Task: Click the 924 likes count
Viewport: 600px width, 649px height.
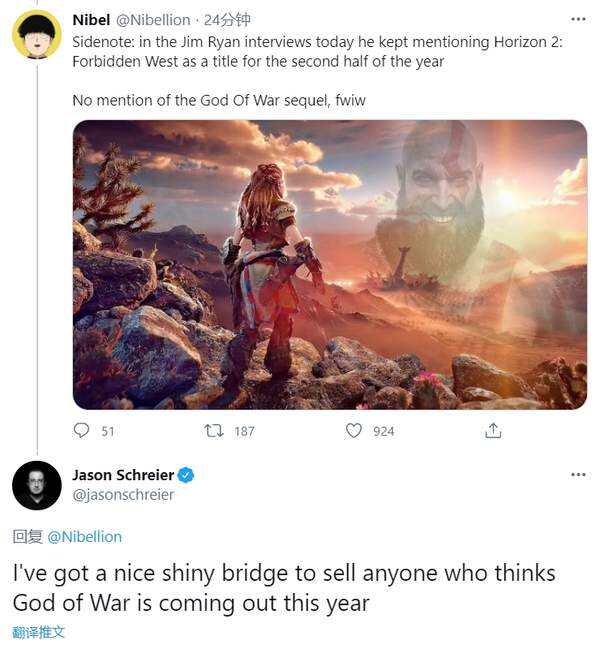Action: tap(383, 431)
